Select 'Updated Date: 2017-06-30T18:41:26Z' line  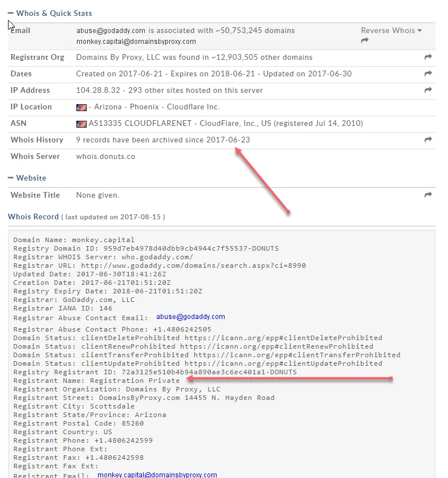click(x=89, y=274)
